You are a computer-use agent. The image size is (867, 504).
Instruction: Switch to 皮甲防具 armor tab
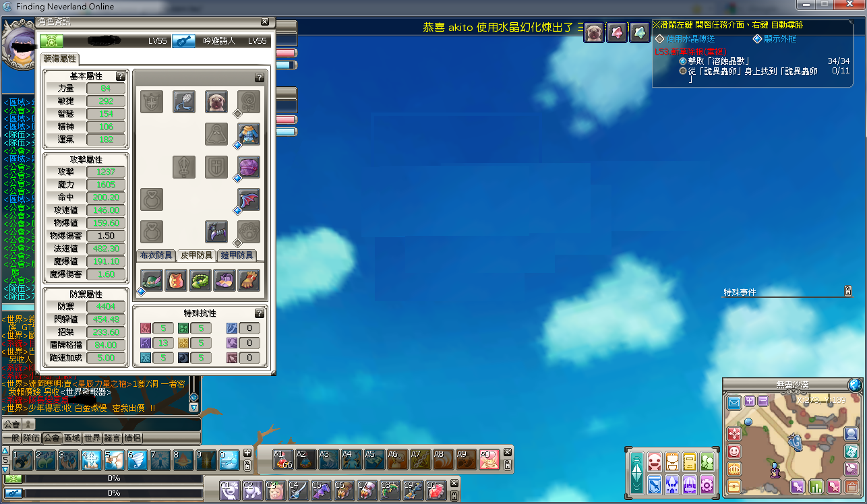[x=196, y=255]
